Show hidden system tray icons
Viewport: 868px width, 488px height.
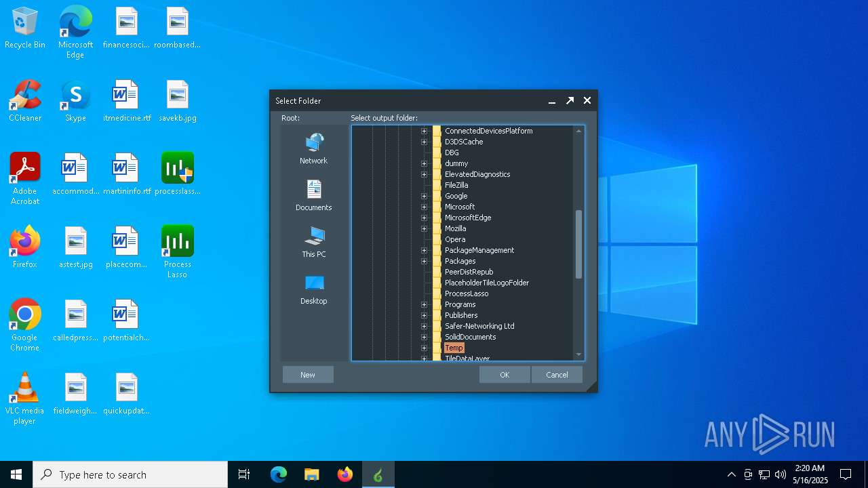click(x=731, y=474)
